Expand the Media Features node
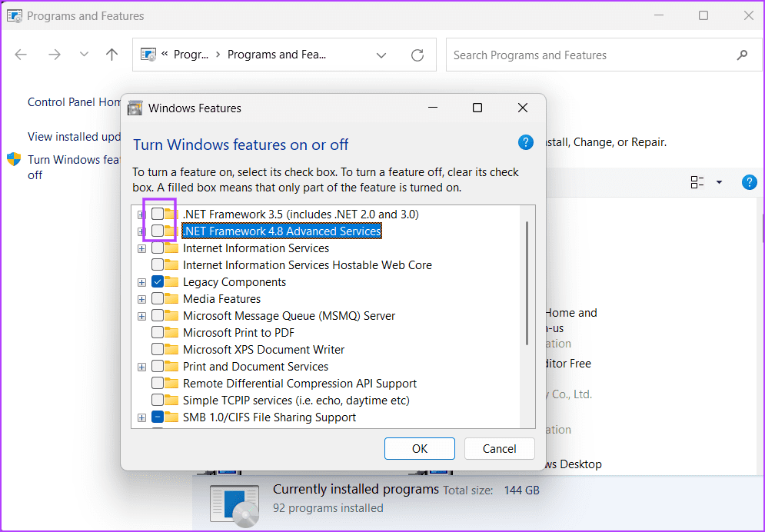Image resolution: width=765 pixels, height=532 pixels. click(x=141, y=299)
